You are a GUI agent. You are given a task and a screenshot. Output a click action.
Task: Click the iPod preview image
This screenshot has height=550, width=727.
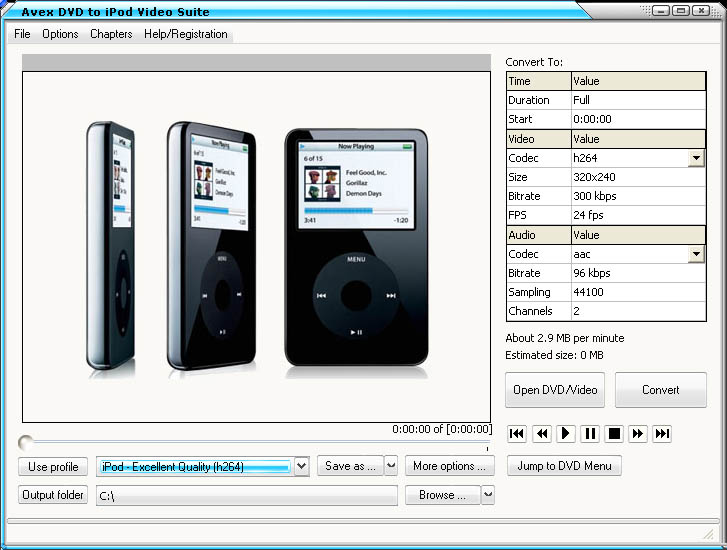coord(256,247)
